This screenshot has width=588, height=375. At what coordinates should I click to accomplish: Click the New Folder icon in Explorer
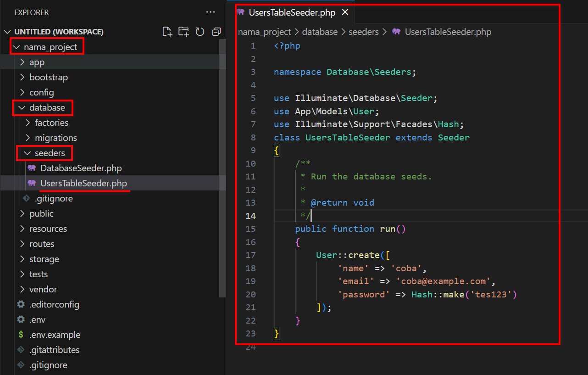click(183, 32)
